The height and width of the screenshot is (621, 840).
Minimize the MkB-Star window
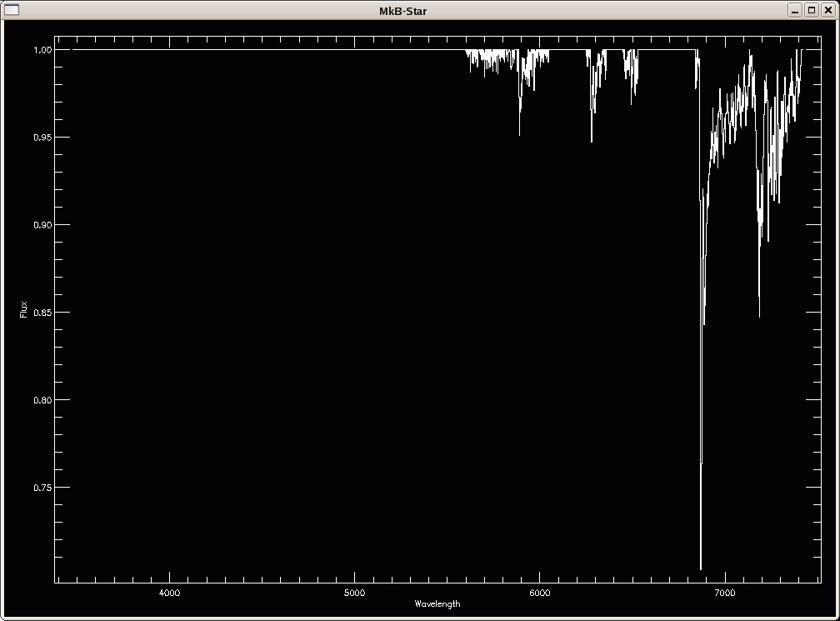(x=795, y=10)
